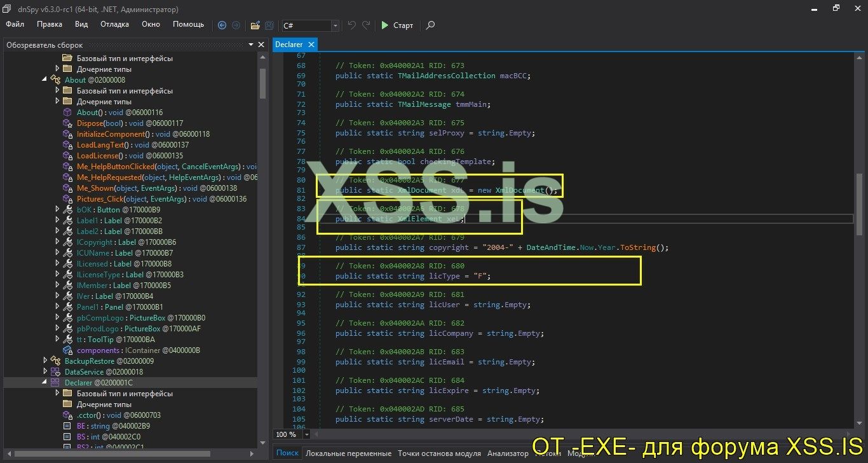Collapse the About @02000008 class node
The width and height of the screenshot is (868, 463).
44,79
